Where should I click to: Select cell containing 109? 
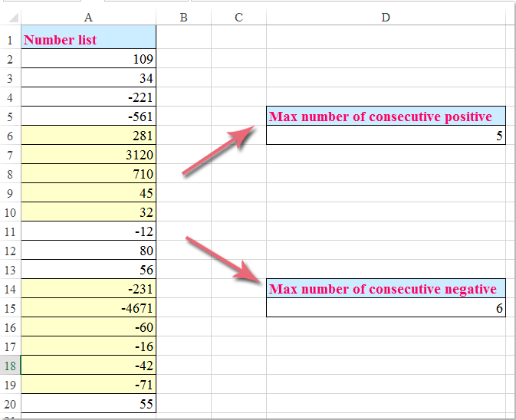click(89, 59)
